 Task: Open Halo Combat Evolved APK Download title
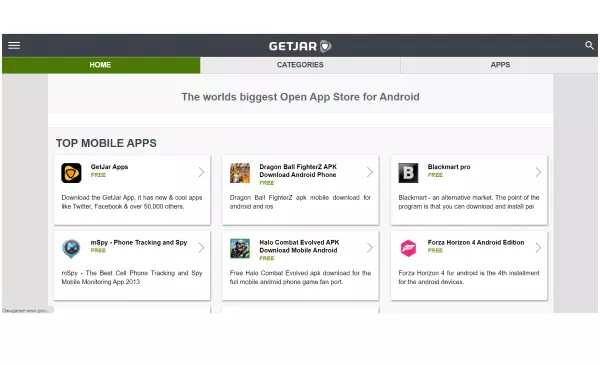299,246
